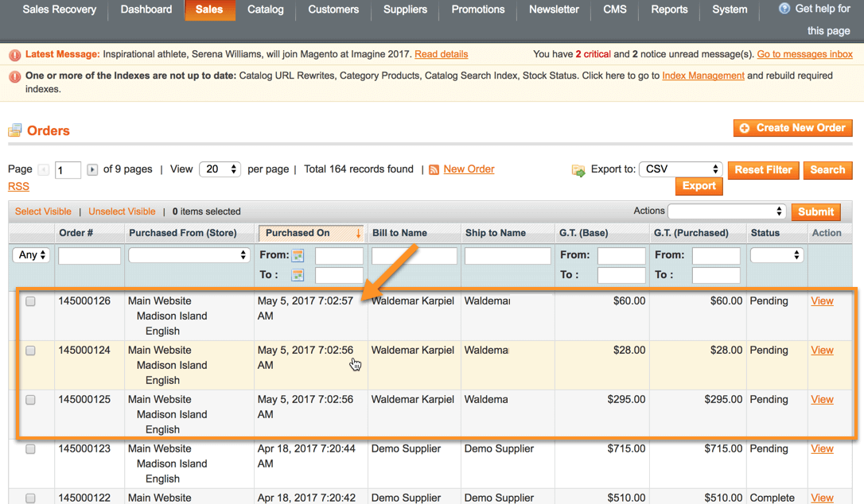Viewport: 864px width, 504px height.
Task: Open the Catalog menu
Action: (265, 10)
